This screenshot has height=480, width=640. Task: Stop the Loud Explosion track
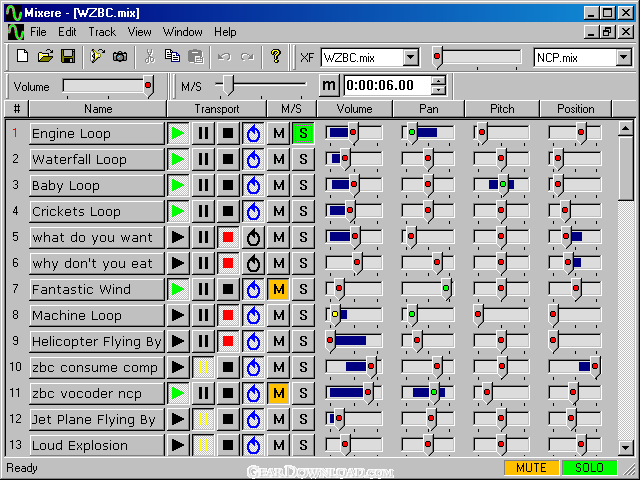click(x=228, y=445)
